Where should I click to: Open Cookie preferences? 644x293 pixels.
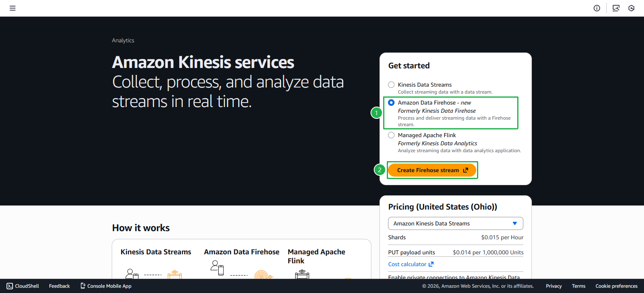click(x=616, y=286)
